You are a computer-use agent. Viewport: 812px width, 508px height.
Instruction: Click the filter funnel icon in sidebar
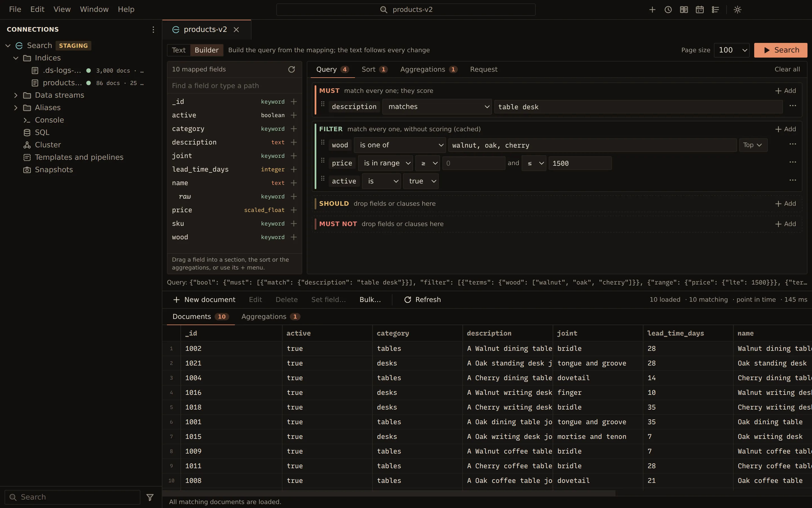tap(150, 497)
